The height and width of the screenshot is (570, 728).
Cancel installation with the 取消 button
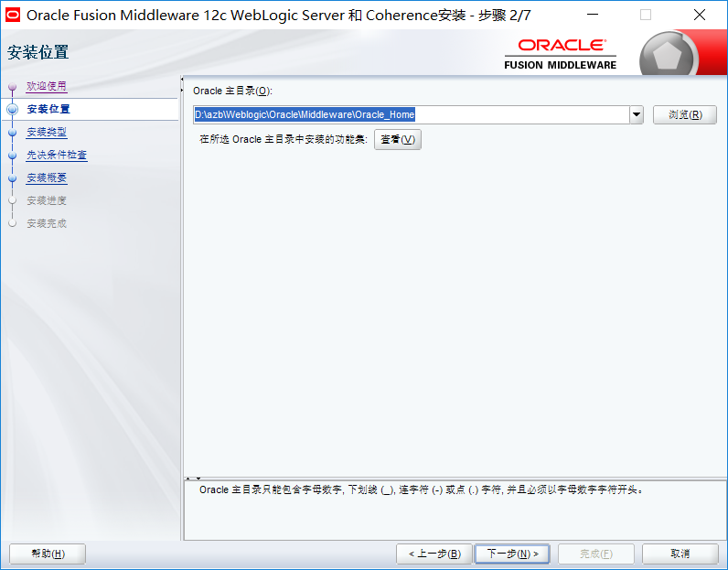tap(680, 554)
